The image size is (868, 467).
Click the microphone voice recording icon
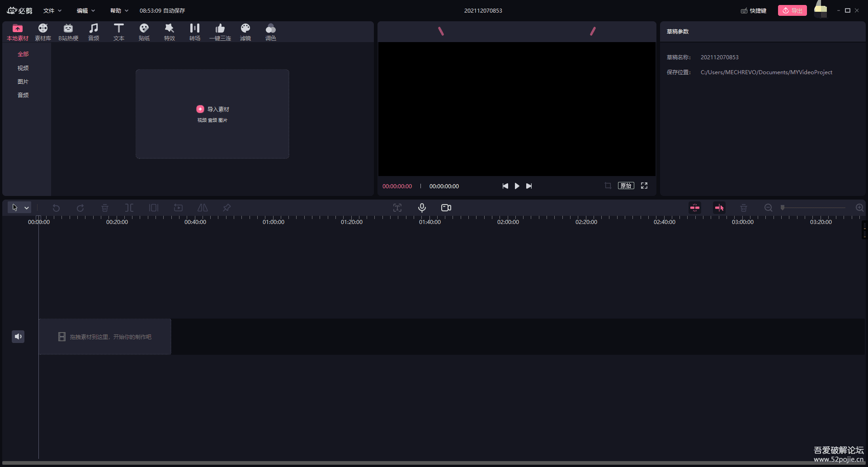coord(422,208)
